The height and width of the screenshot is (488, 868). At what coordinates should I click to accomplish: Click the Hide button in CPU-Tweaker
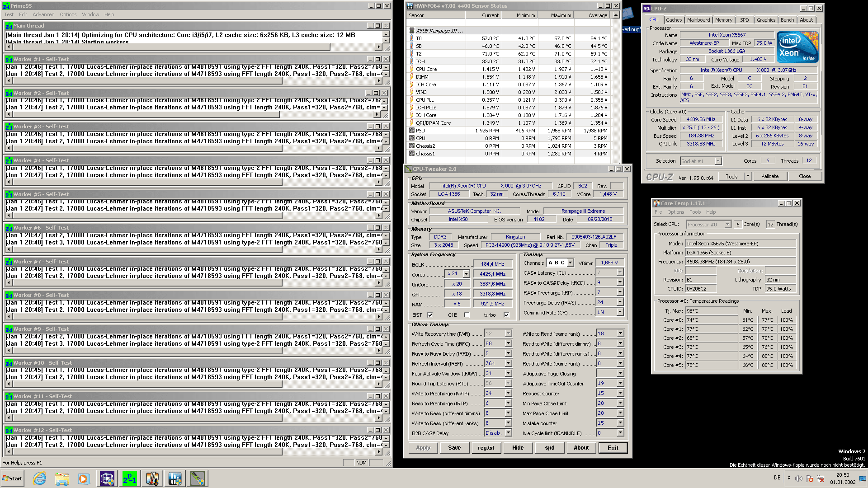(518, 448)
